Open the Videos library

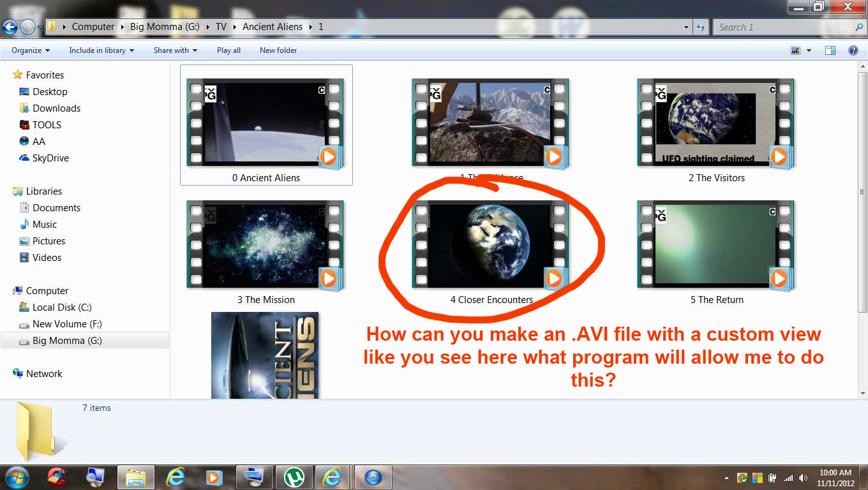pos(47,258)
